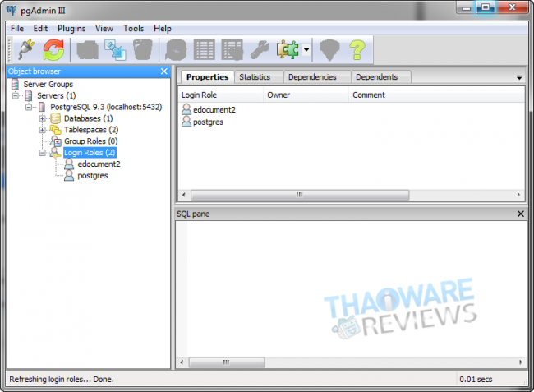Select edocument2 row in Properties list
Viewport: 534px width, 392px height.
click(209, 109)
